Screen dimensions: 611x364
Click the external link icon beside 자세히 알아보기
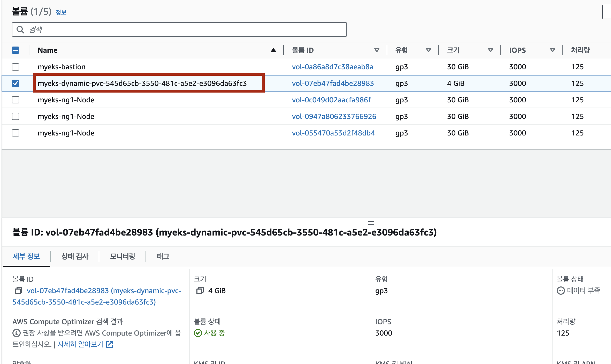(x=110, y=344)
